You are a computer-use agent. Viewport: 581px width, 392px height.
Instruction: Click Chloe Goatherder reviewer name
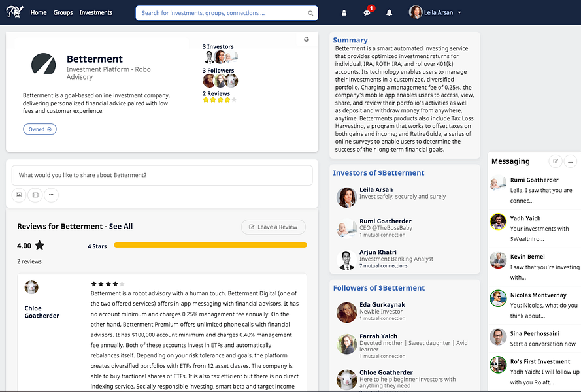tap(42, 312)
